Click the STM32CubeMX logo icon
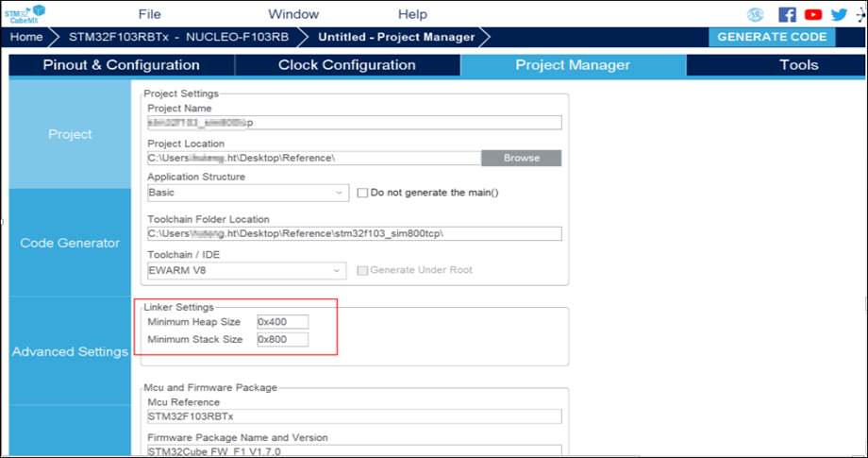The height and width of the screenshot is (458, 868). [25, 13]
